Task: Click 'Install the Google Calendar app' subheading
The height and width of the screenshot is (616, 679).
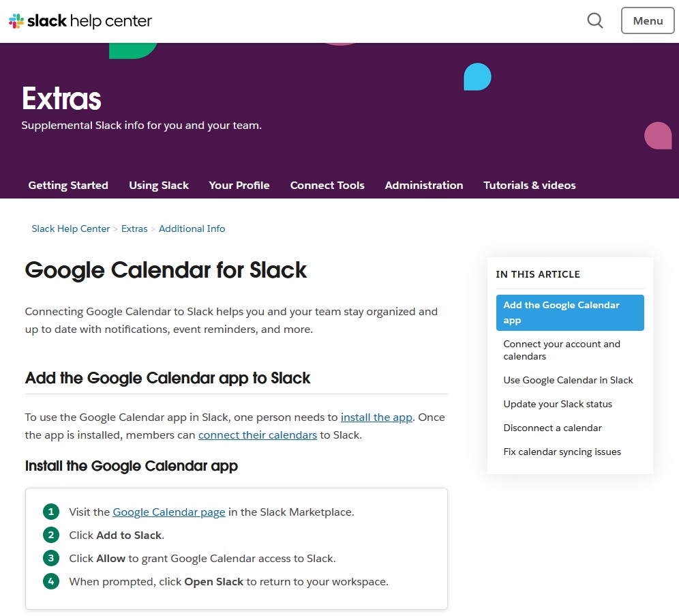Action: click(131, 466)
